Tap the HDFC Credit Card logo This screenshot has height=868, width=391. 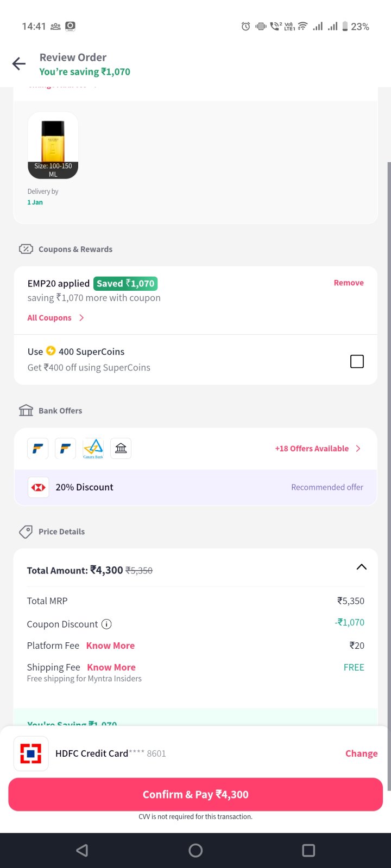pos(31,754)
